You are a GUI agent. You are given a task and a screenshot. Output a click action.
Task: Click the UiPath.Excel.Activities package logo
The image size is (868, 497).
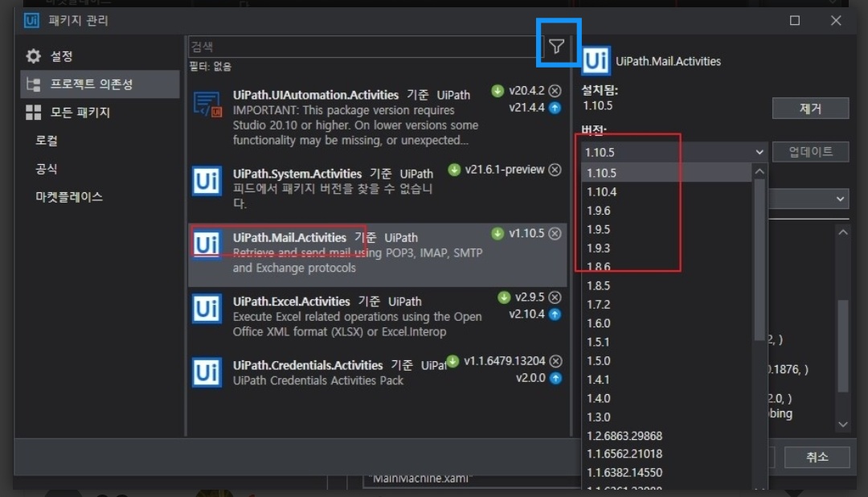coord(207,308)
